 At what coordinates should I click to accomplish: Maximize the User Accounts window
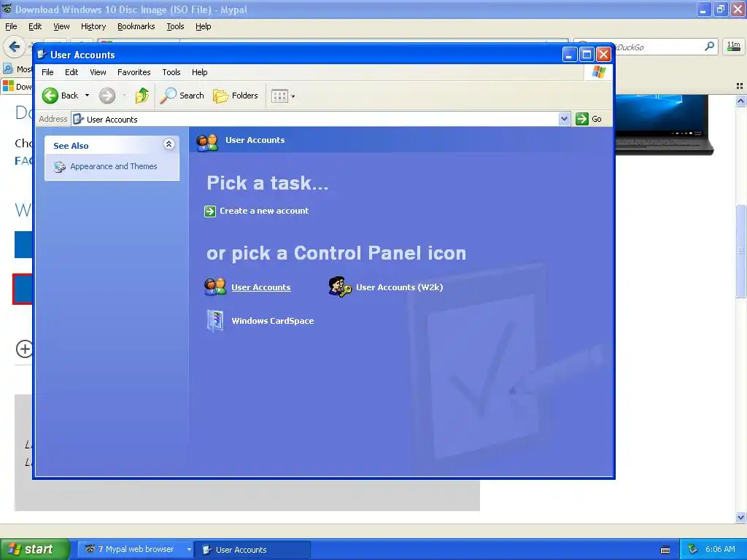[x=587, y=55]
